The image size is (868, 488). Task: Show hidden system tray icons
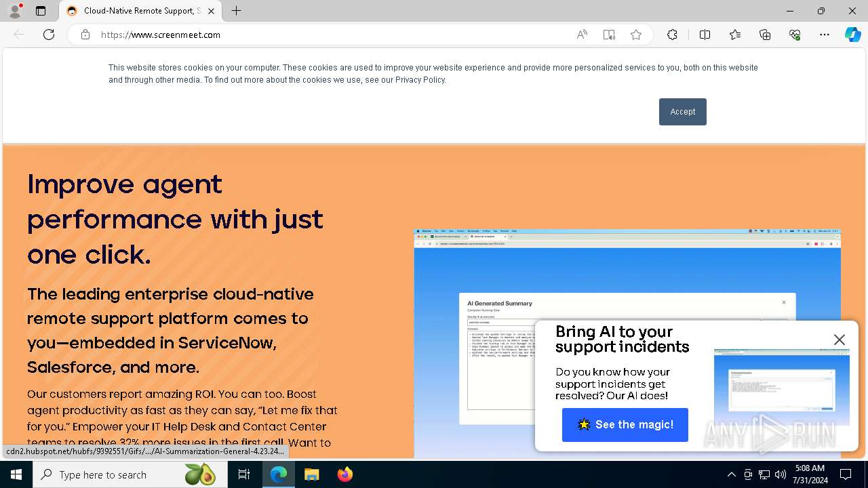point(731,474)
